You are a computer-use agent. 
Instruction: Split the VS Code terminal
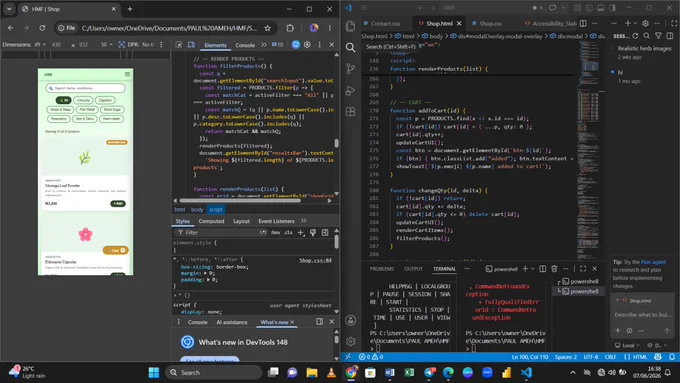[543, 269]
